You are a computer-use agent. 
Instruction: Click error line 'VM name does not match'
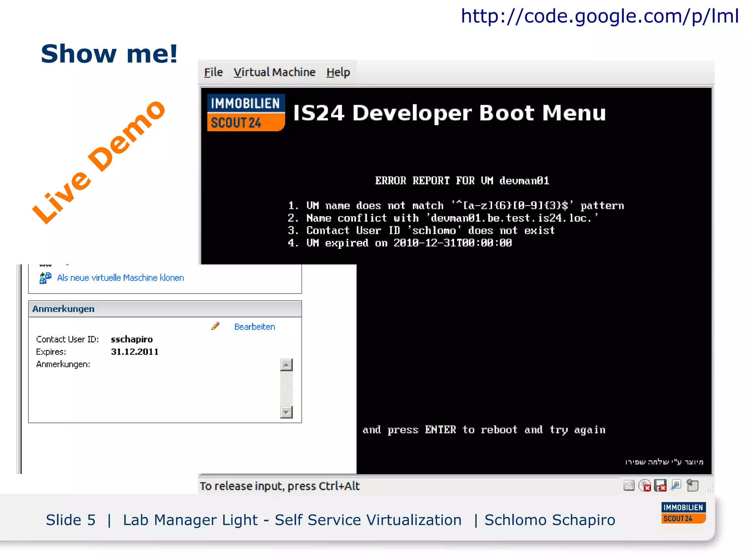click(456, 206)
